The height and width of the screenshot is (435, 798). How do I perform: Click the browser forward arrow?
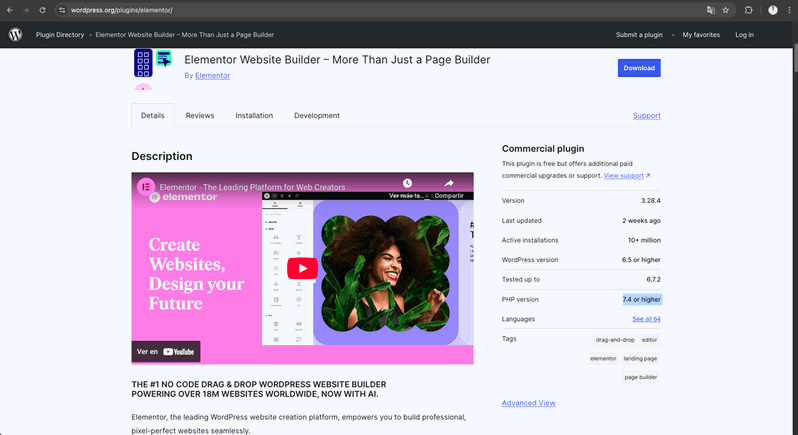(x=26, y=10)
